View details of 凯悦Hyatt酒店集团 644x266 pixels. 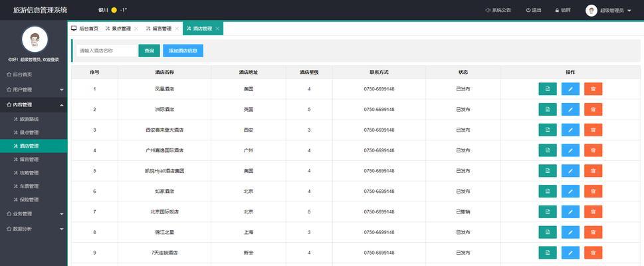click(548, 171)
